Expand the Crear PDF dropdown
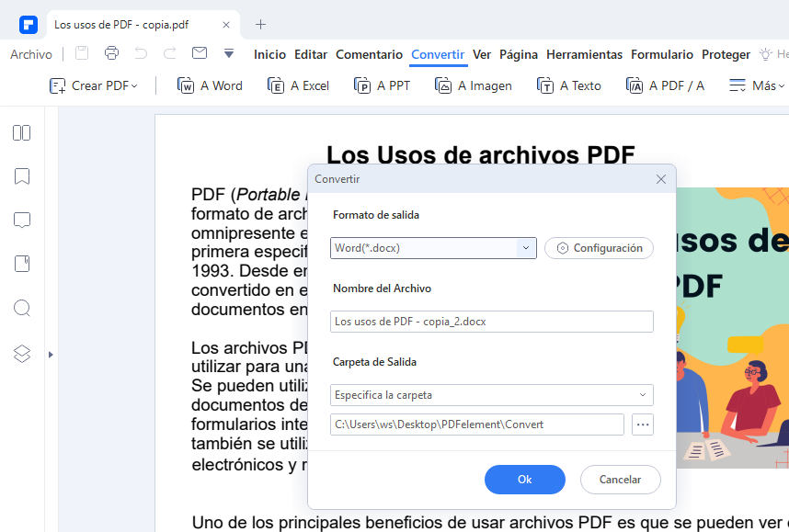The width and height of the screenshot is (789, 532). coord(93,85)
